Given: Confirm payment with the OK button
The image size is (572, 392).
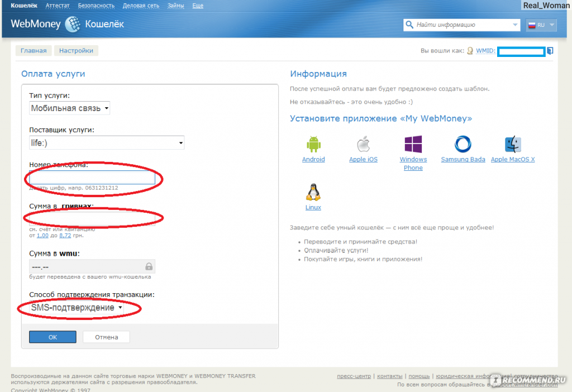Looking at the screenshot, I should coord(53,337).
